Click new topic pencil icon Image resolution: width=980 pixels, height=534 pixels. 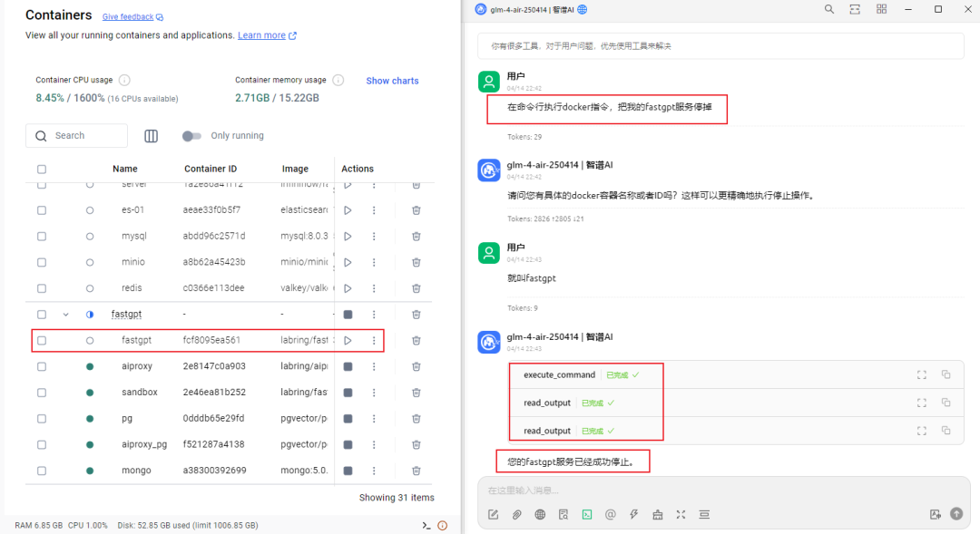point(493,515)
